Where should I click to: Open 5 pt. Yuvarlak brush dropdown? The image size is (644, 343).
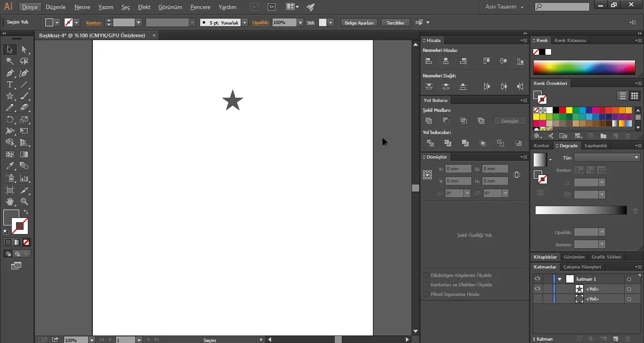pos(245,23)
